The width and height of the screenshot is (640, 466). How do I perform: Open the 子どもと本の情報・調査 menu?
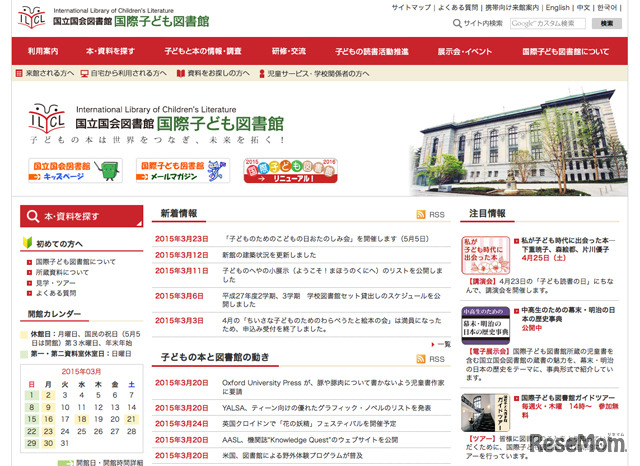click(203, 51)
